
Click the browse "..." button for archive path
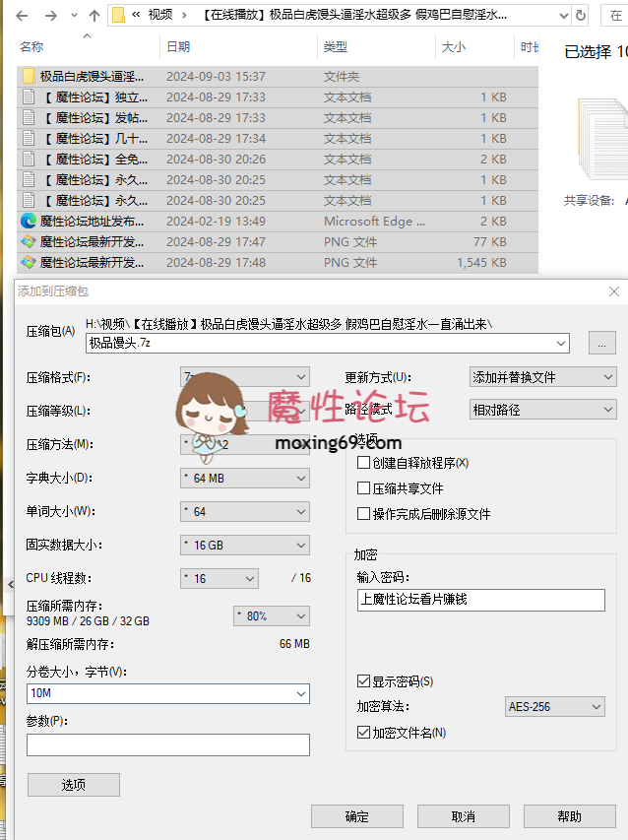[x=601, y=343]
